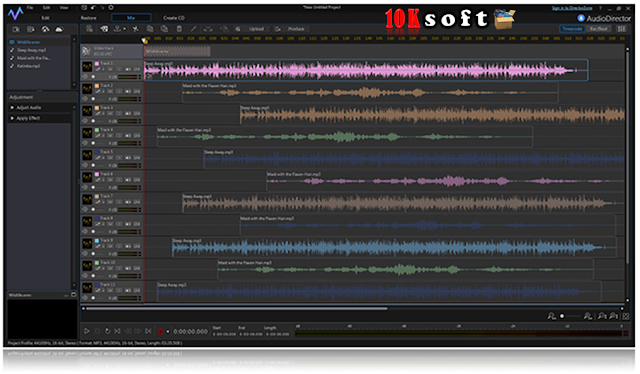Viewport: 640px width, 374px height.
Task: Click the trash delete icon in toolbar
Action: (x=179, y=29)
